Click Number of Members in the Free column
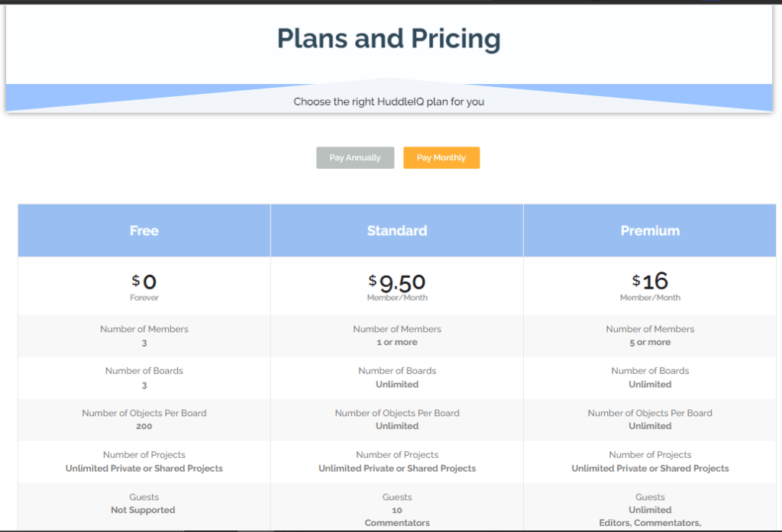Image resolution: width=782 pixels, height=532 pixels. 144,329
